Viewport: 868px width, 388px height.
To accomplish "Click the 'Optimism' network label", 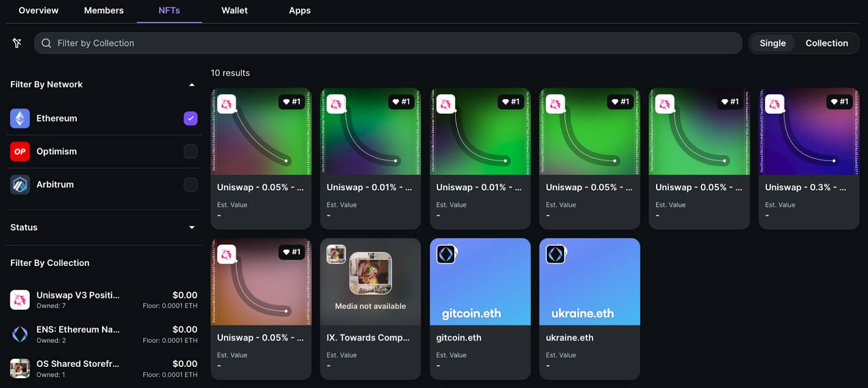I will pyautogui.click(x=56, y=151).
